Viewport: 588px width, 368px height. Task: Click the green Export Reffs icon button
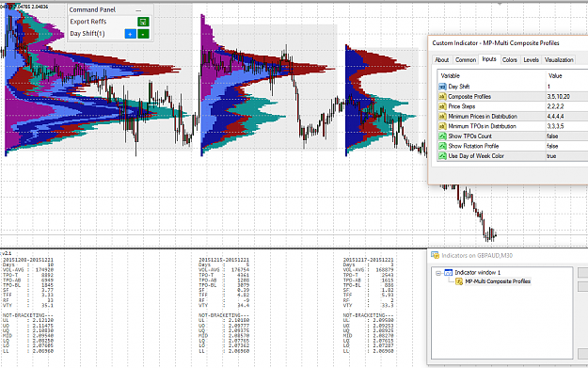coord(143,22)
